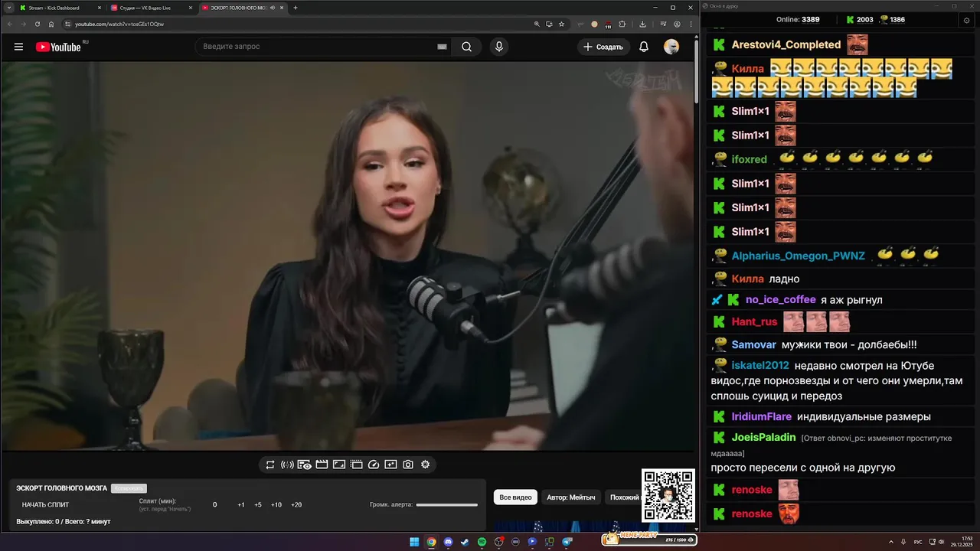
Task: Click the QR code overlay
Action: click(668, 496)
